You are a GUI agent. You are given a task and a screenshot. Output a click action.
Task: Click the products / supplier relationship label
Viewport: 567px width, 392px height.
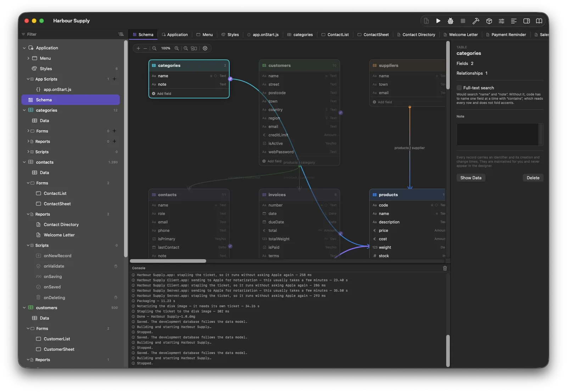(x=409, y=148)
